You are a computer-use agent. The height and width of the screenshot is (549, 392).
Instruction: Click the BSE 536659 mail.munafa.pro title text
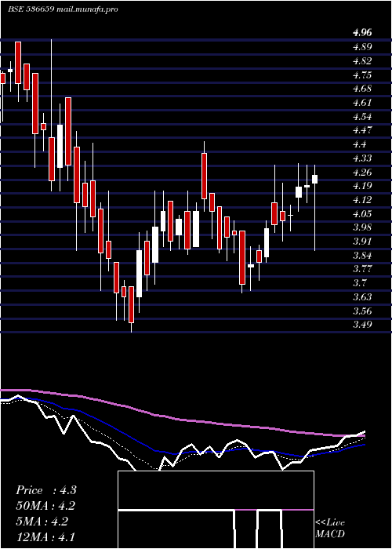[x=63, y=9]
